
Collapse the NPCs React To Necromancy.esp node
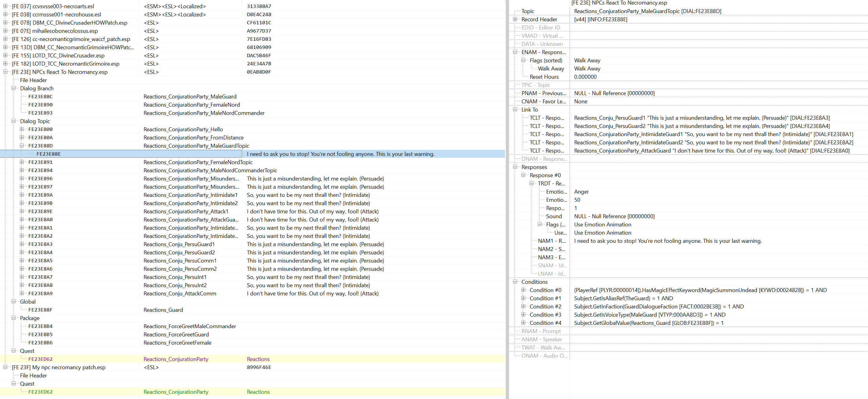5,72
